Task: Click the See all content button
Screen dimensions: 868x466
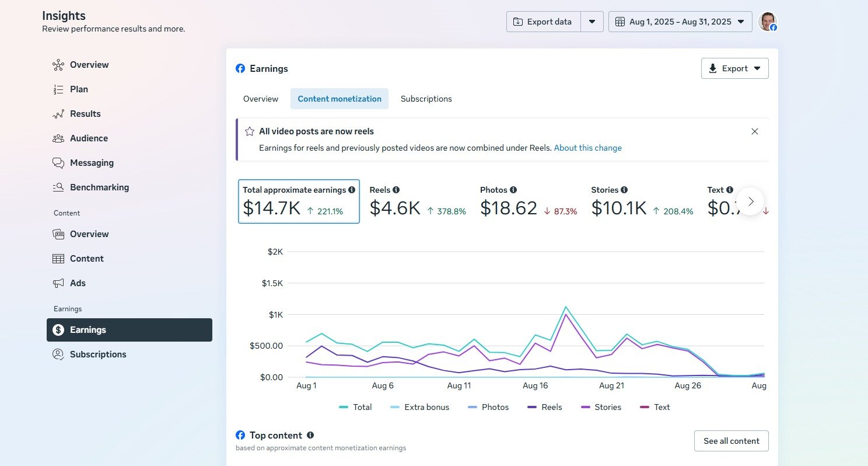Action: pos(731,441)
